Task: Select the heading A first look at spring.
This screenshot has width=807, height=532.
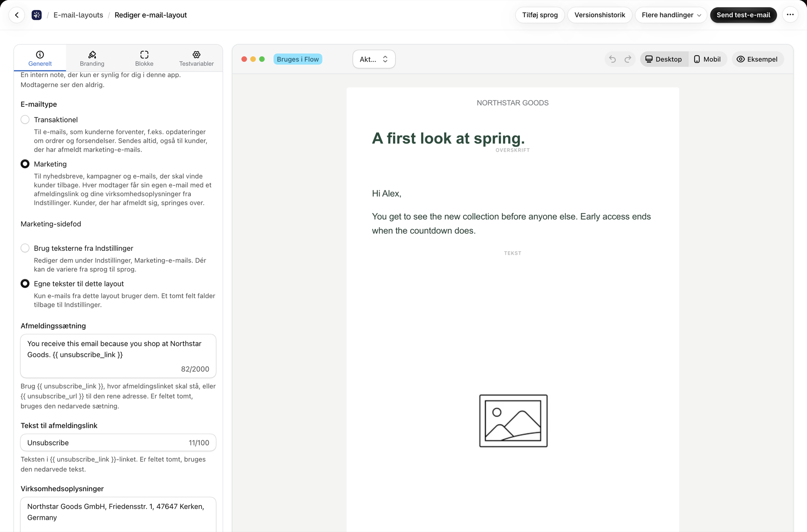Action: point(448,138)
